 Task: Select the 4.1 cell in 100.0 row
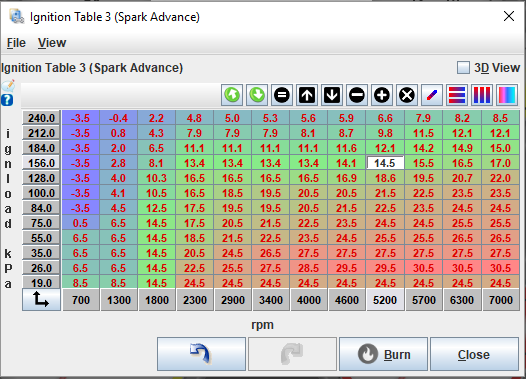click(118, 193)
